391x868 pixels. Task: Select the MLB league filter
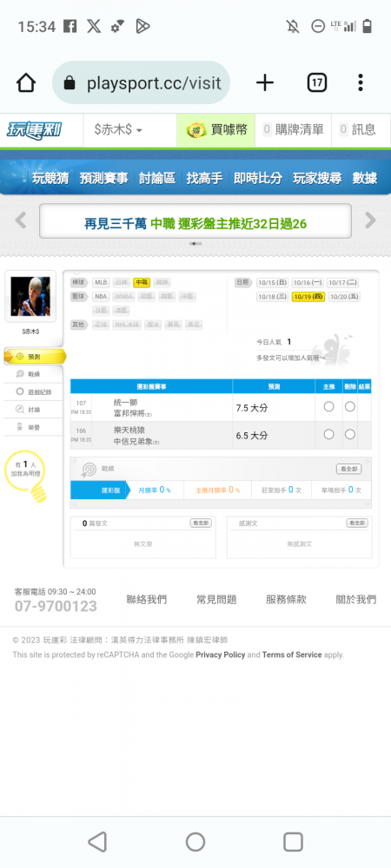coord(101,282)
